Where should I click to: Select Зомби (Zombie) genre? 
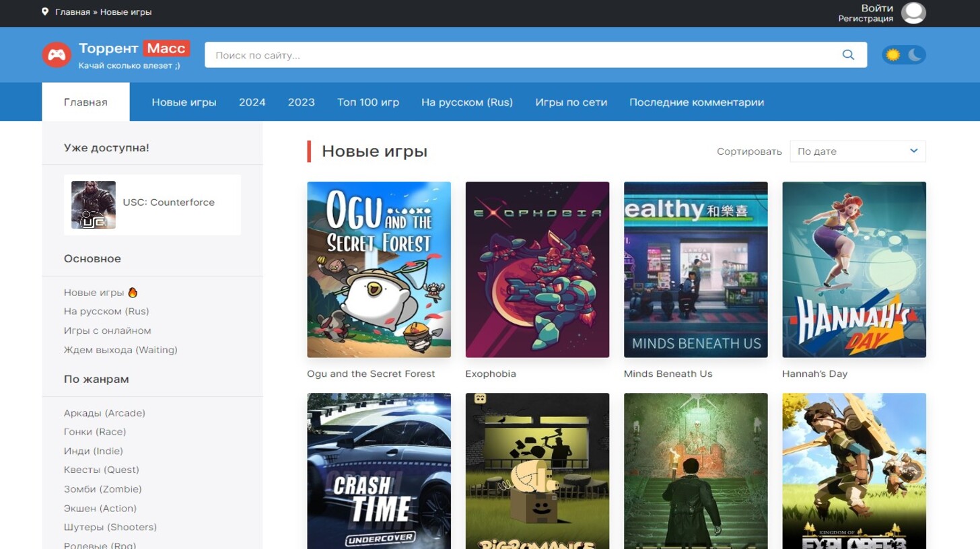point(103,489)
